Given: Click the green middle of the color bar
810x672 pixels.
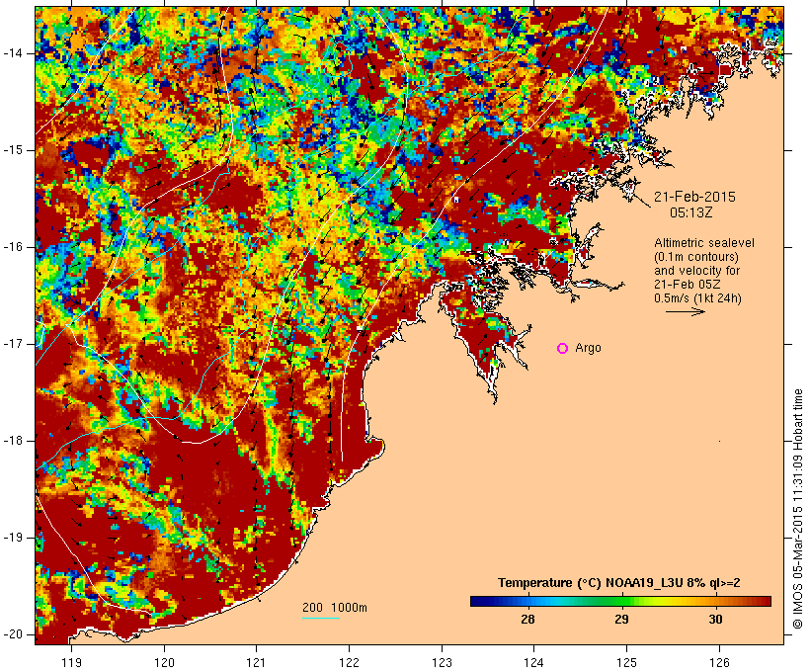Looking at the screenshot, I should [x=620, y=601].
